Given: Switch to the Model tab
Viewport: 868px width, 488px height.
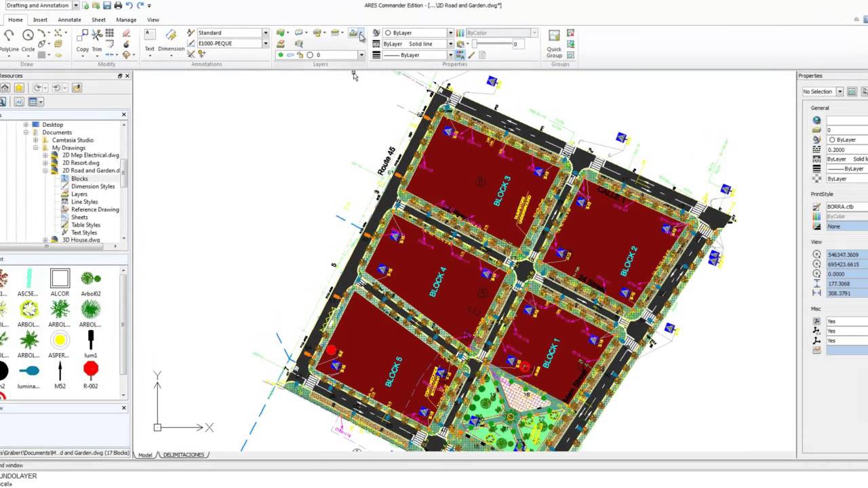Looking at the screenshot, I should click(x=145, y=455).
